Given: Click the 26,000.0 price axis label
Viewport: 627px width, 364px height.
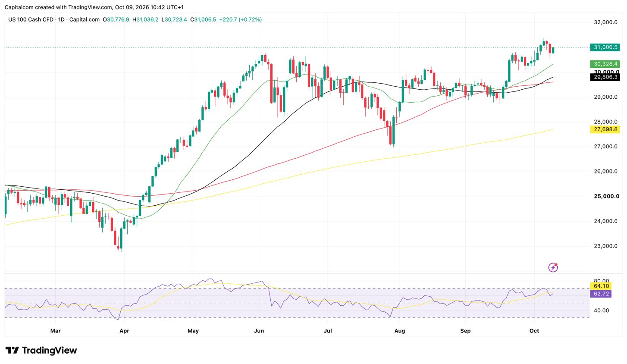Looking at the screenshot, I should pos(605,172).
